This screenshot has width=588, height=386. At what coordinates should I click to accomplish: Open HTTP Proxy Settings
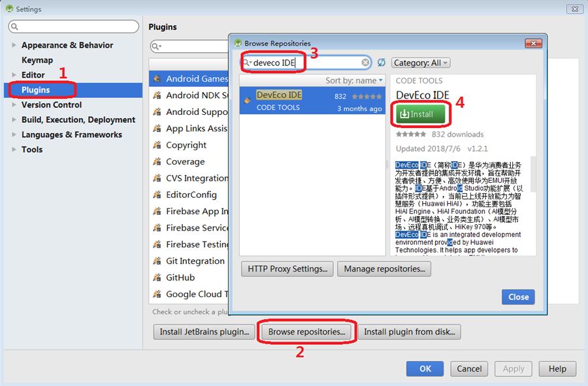pos(287,268)
